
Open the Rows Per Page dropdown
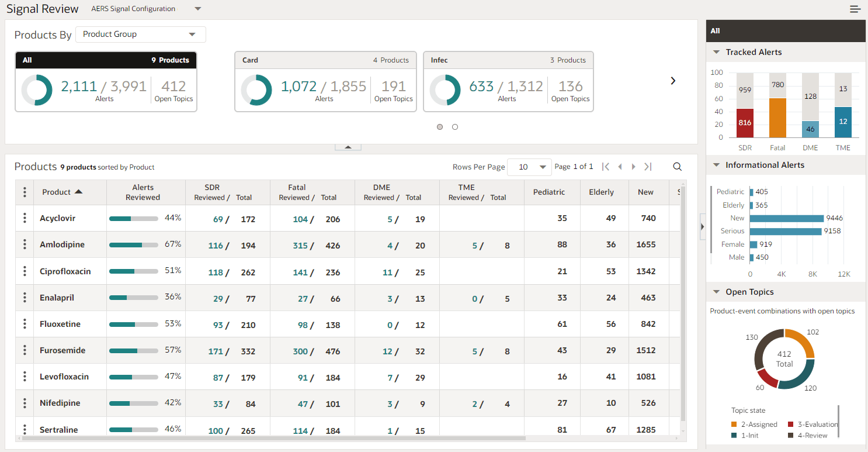529,167
